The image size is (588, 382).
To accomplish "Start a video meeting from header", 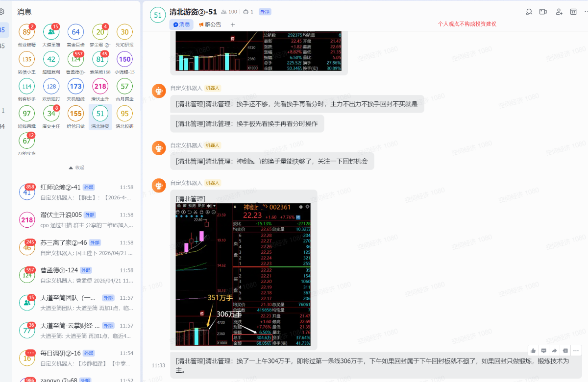I will [543, 12].
